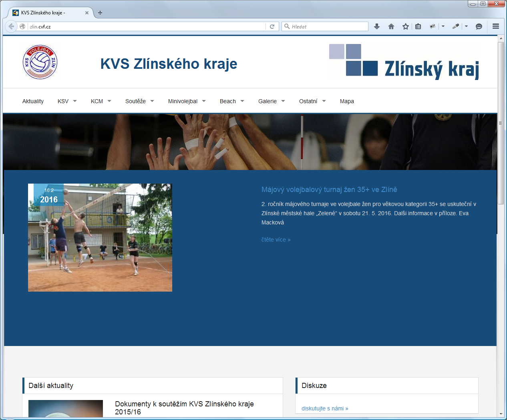Open dropdown arrow beside the eyedropper icon
The width and height of the screenshot is (507, 420).
click(x=466, y=26)
